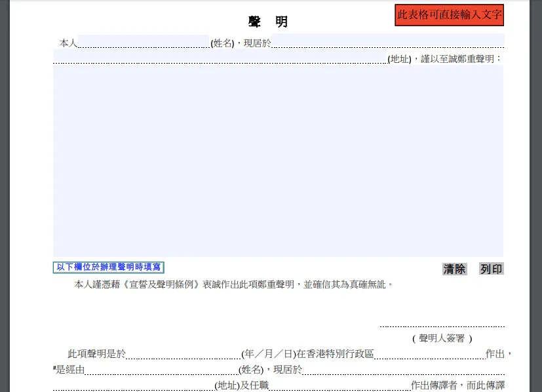Click the name field after 本人
Screen dimensions: 542x392
tap(144, 41)
